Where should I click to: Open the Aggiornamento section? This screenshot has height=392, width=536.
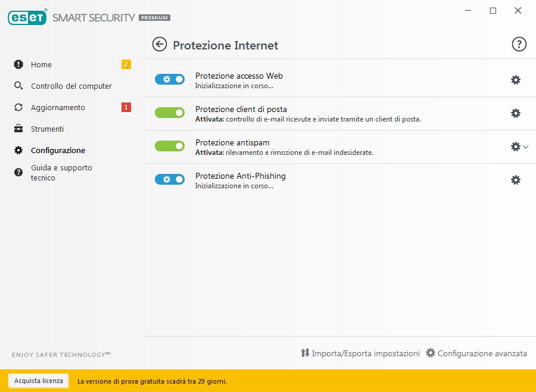coord(58,108)
